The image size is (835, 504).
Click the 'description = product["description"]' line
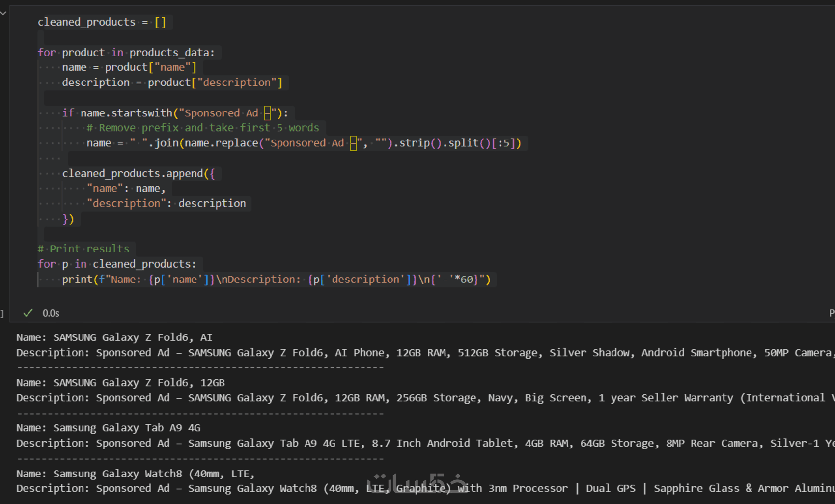[x=172, y=83]
